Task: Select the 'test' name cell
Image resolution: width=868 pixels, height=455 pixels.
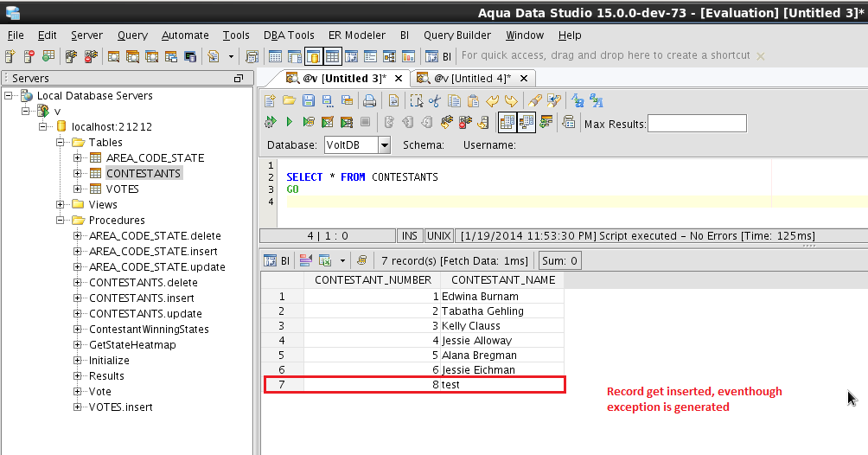Action: (502, 385)
